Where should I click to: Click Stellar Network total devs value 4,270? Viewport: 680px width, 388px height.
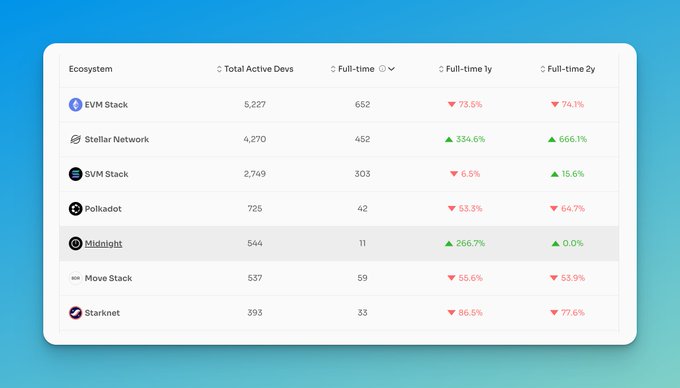coord(255,139)
